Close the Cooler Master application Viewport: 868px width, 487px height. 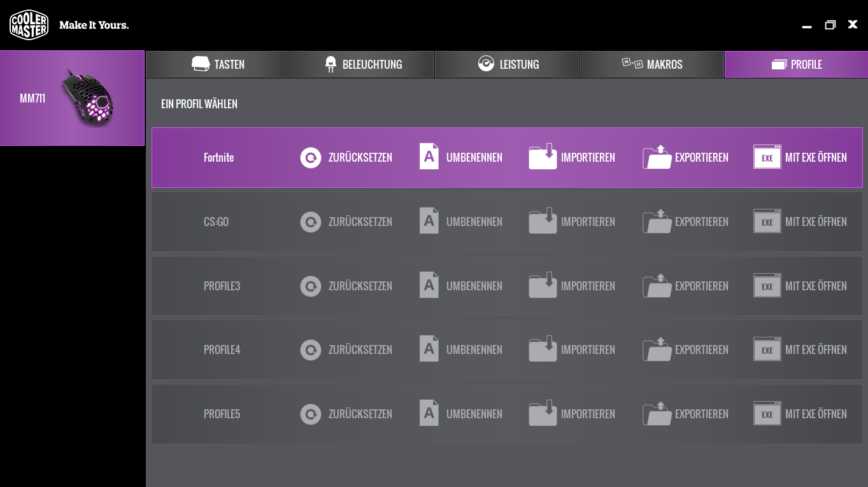pyautogui.click(x=853, y=24)
